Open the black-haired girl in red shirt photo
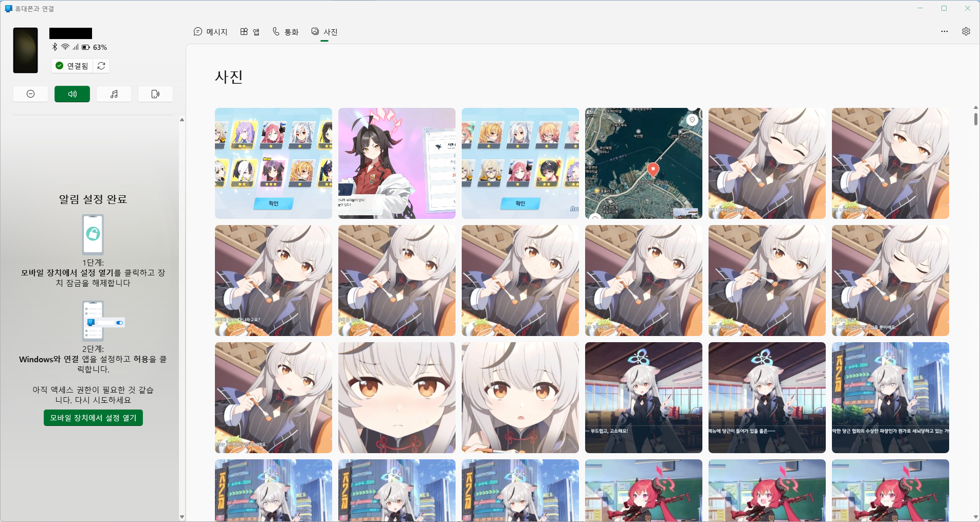980x522 pixels. click(397, 163)
